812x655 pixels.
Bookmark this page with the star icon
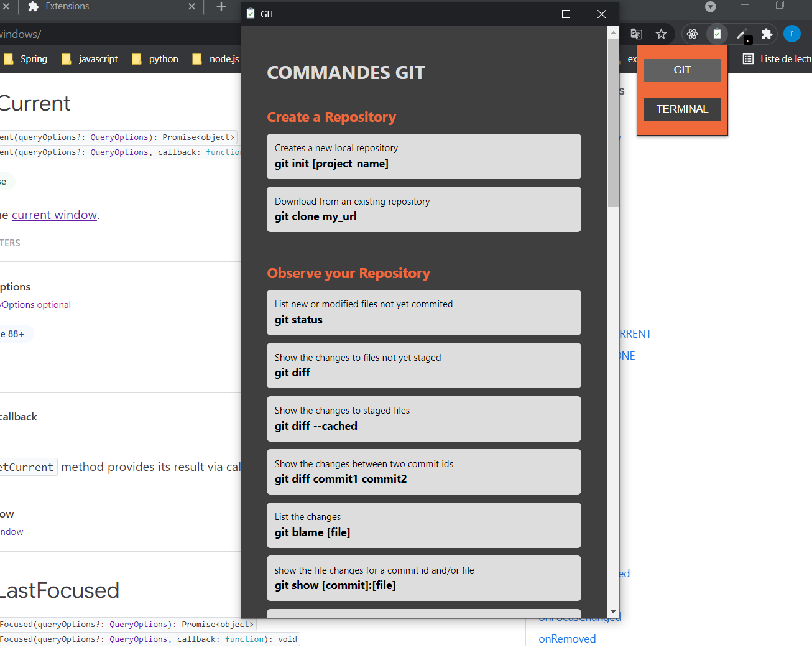tap(662, 34)
